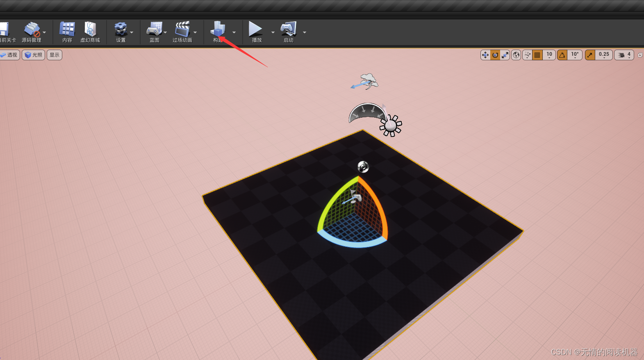644x360 pixels.
Task: Click the Play (播放) button
Action: (x=255, y=29)
